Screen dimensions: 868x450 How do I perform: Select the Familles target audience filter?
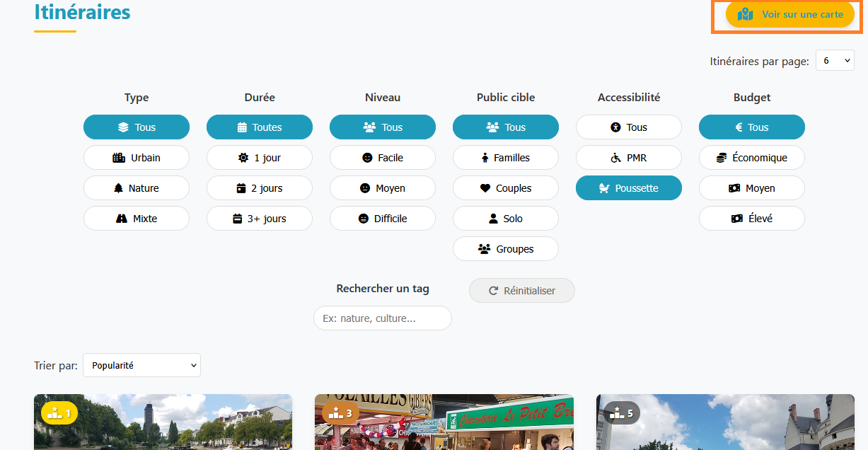pyautogui.click(x=506, y=158)
